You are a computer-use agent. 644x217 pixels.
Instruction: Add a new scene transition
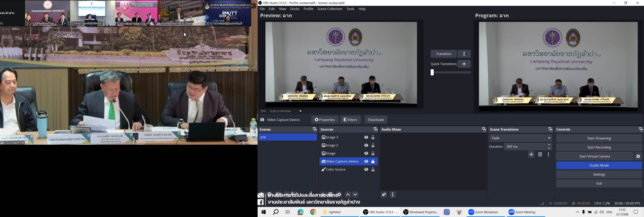[x=531, y=154]
